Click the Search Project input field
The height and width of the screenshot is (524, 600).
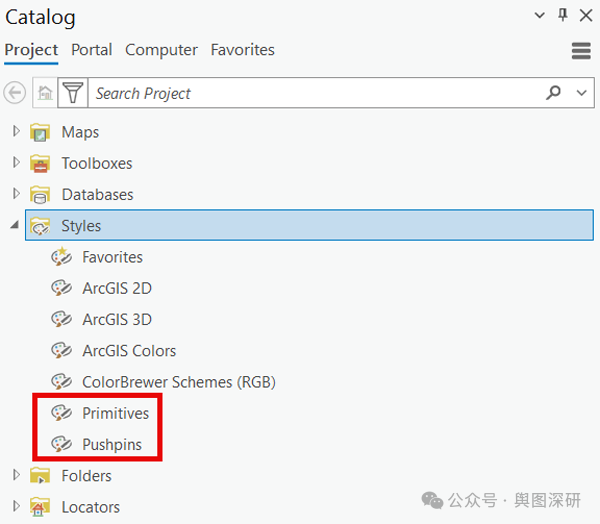pos(316,93)
